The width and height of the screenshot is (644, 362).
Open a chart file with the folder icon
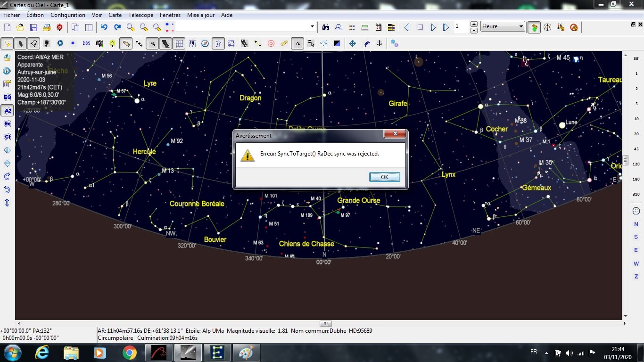20,27
